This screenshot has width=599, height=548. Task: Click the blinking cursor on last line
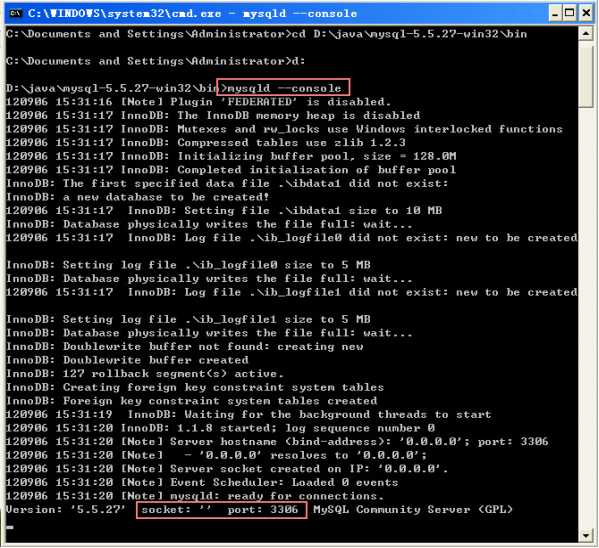coord(10,528)
